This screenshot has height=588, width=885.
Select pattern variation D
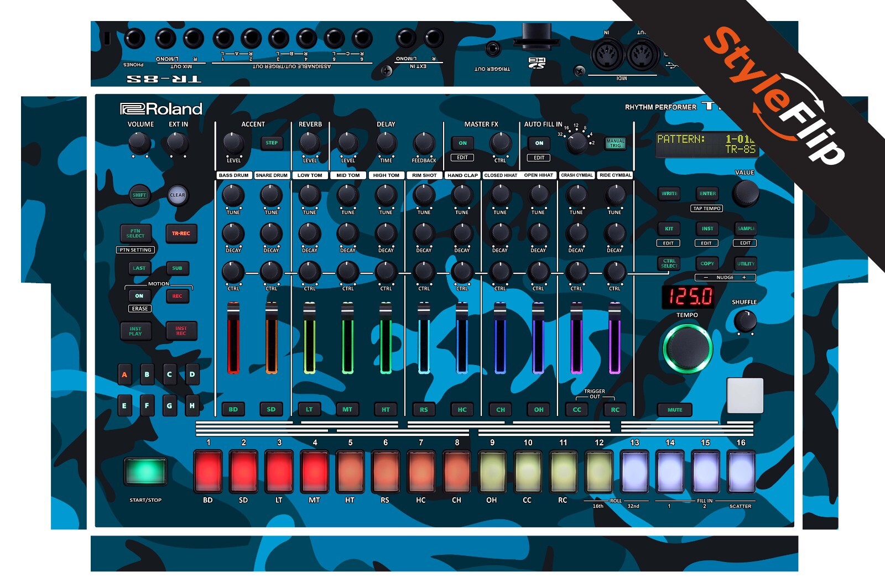coord(192,375)
